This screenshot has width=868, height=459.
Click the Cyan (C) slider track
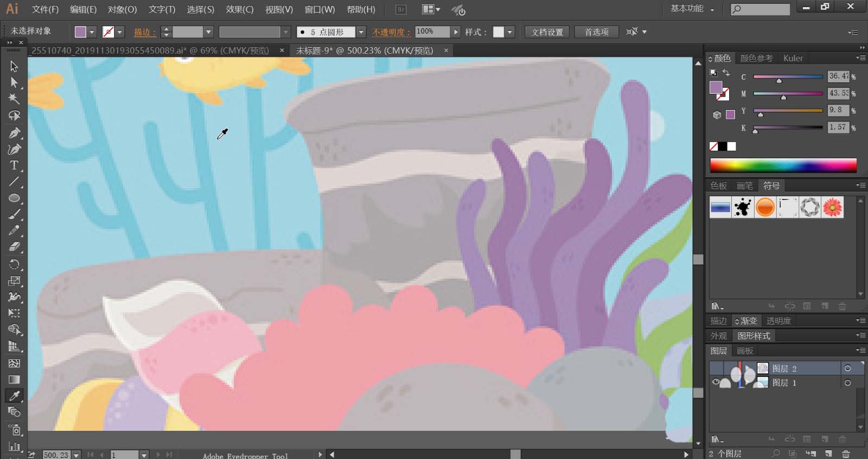pyautogui.click(x=788, y=77)
